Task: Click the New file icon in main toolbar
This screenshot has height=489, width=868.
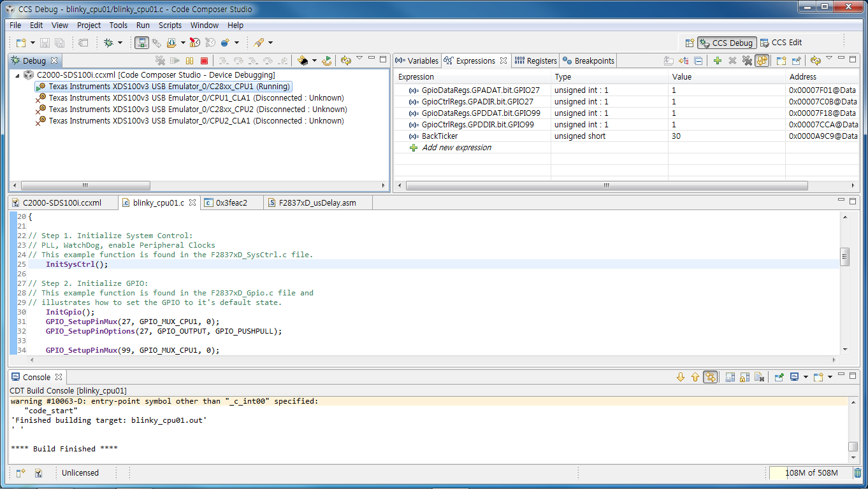Action: click(x=21, y=43)
